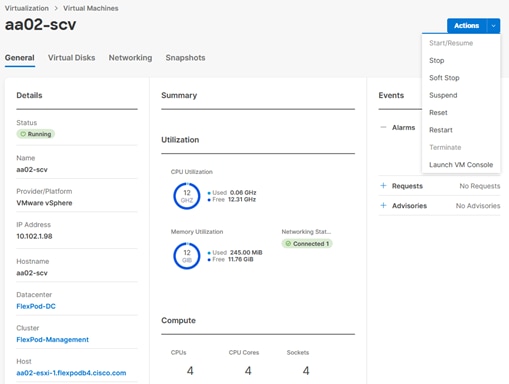Image resolution: width=509 pixels, height=384 pixels.
Task: Collapse the Alarms section
Action: coord(383,127)
